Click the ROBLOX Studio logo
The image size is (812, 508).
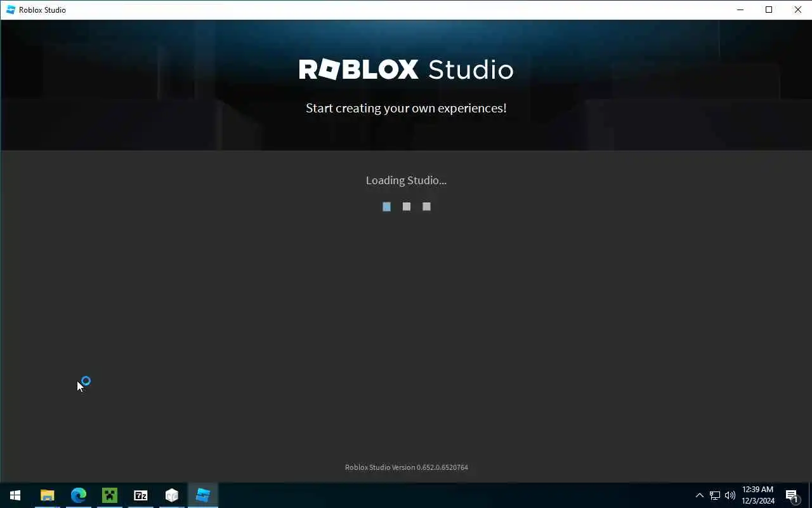tap(406, 69)
